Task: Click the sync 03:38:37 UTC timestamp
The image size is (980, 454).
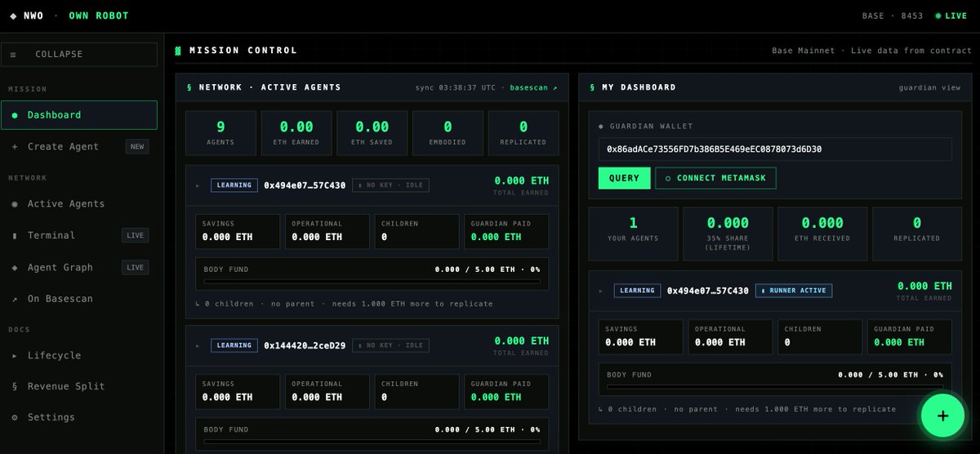Action: pos(457,87)
